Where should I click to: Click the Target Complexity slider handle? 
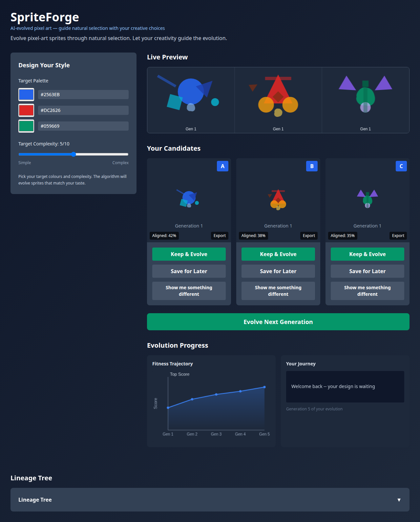pyautogui.click(x=73, y=154)
